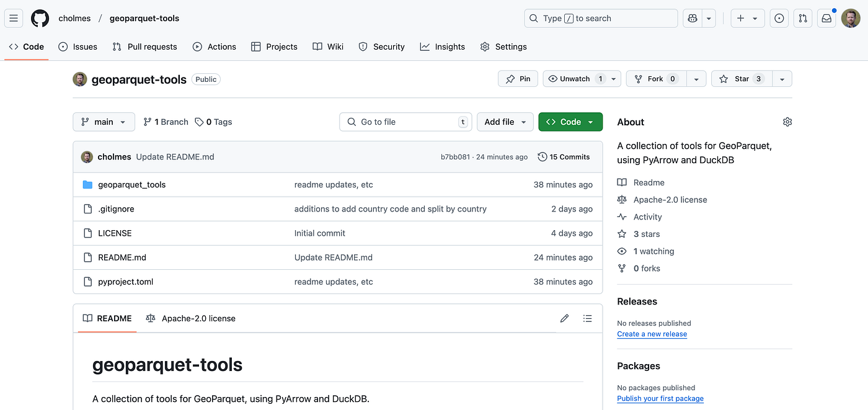Open the LICENSE file

[x=115, y=233]
